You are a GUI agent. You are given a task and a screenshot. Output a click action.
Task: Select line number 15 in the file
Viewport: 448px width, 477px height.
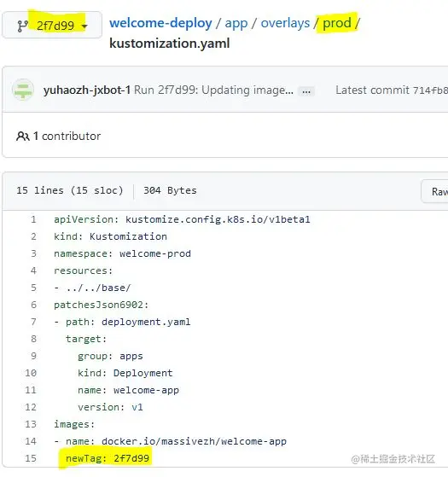click(31, 458)
